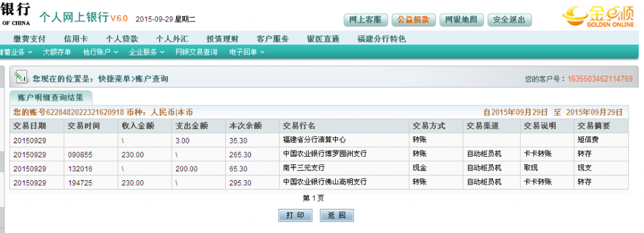The image size is (644, 233).
Task: Open the 个人外汇 foreign exchange menu
Action: 172,39
